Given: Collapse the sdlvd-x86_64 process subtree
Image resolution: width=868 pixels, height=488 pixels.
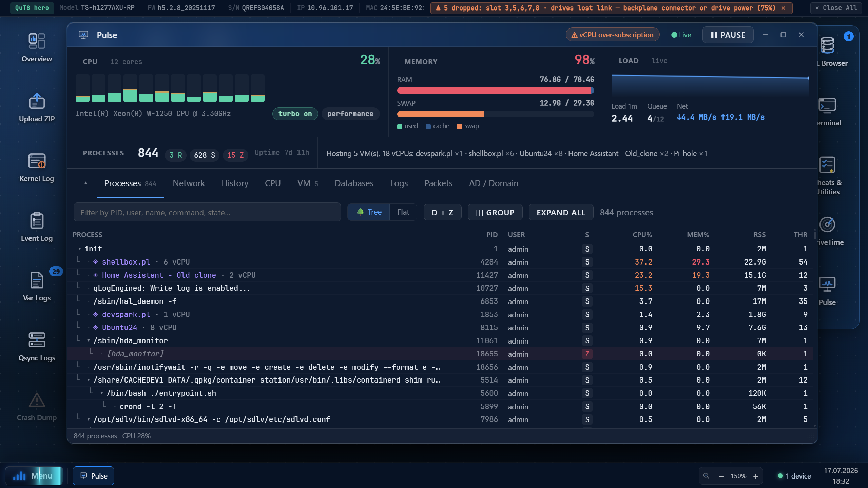Looking at the screenshot, I should pos(89,419).
